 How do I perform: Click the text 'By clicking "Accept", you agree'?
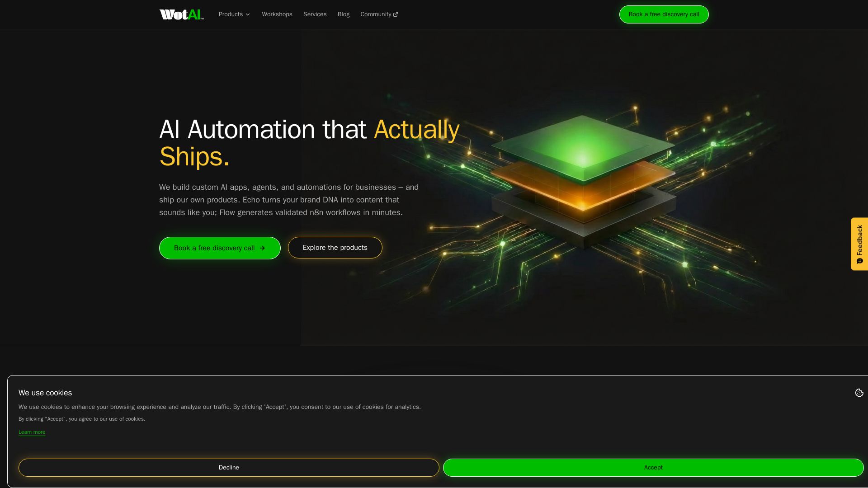[x=82, y=419]
